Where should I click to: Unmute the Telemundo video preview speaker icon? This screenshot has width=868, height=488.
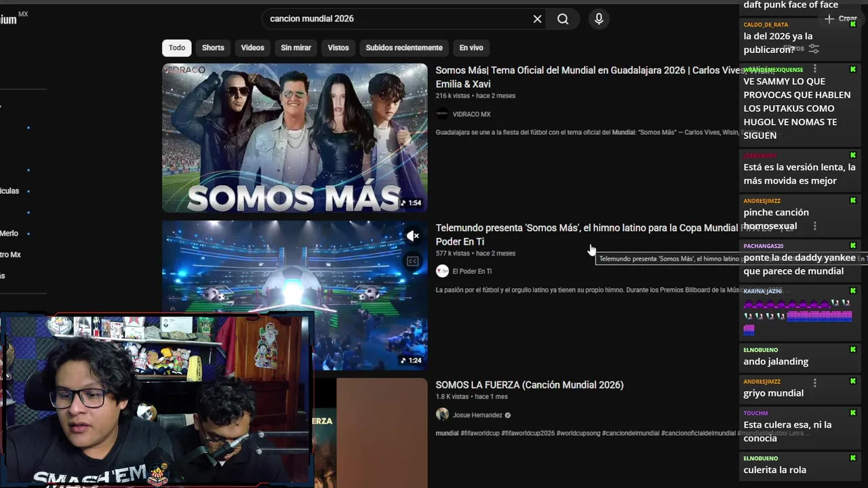[x=413, y=236]
